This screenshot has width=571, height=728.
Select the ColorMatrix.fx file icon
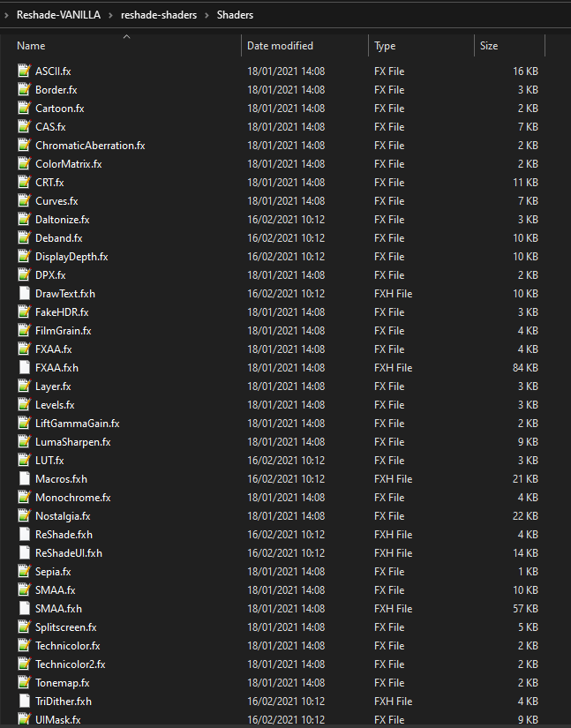[24, 163]
